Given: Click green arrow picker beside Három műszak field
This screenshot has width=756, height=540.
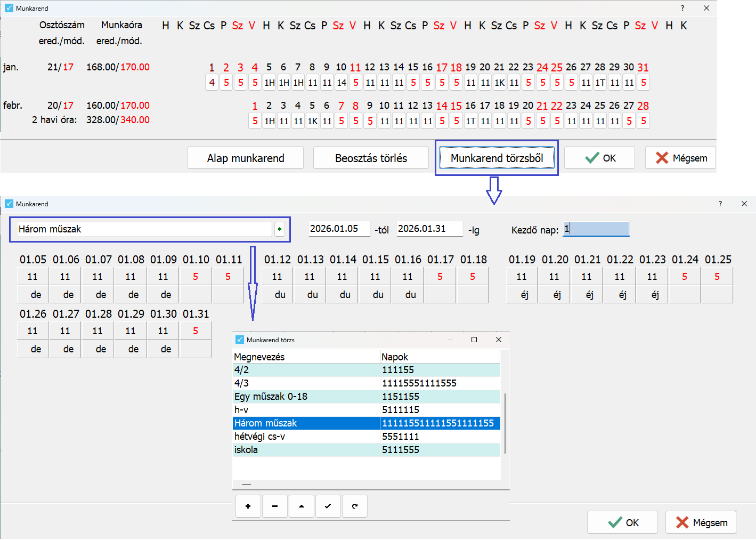Looking at the screenshot, I should tap(280, 229).
